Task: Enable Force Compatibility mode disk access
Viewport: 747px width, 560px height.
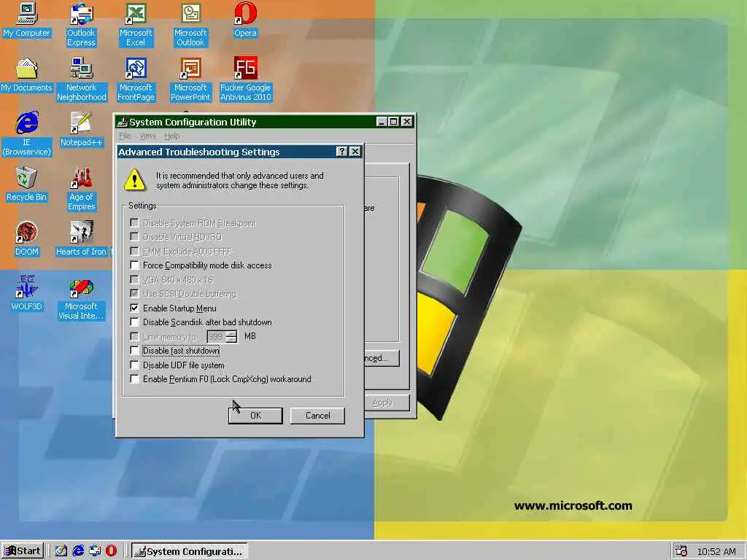Action: tap(134, 265)
